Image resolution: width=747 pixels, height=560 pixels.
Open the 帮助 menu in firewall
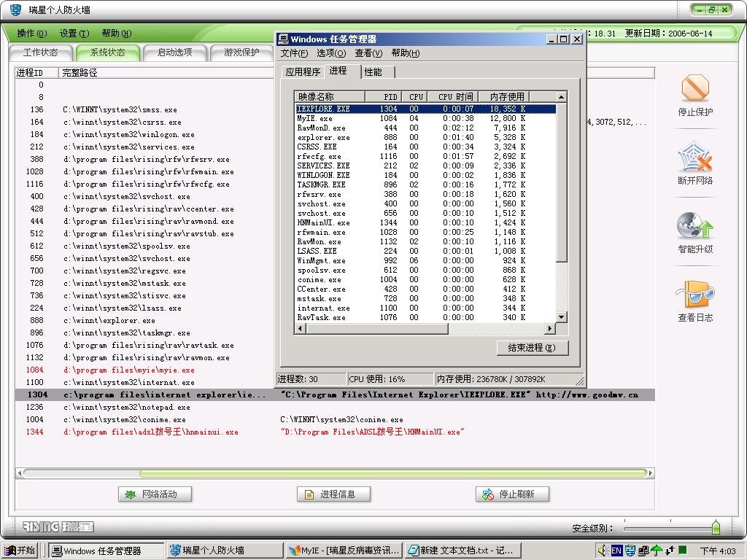coord(117,34)
